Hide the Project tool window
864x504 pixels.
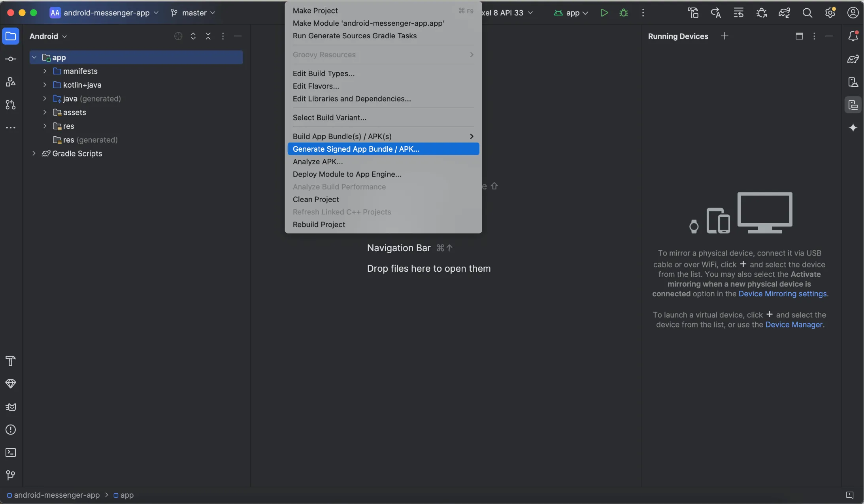[x=238, y=36]
